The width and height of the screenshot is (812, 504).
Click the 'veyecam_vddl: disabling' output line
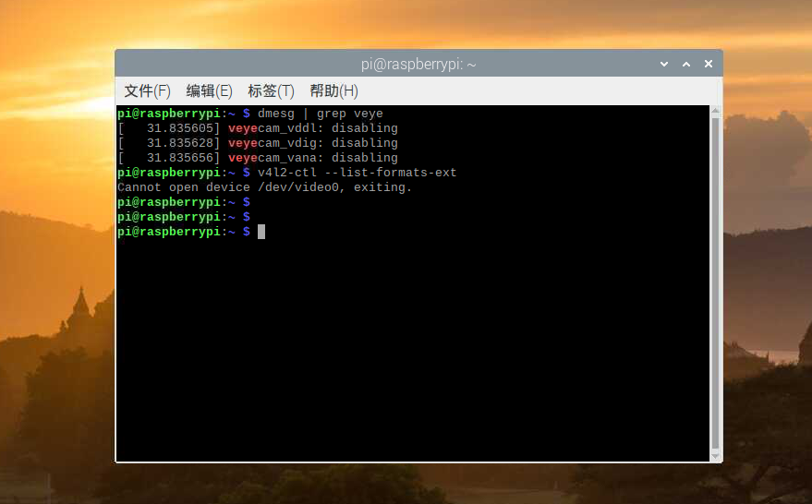click(x=312, y=128)
